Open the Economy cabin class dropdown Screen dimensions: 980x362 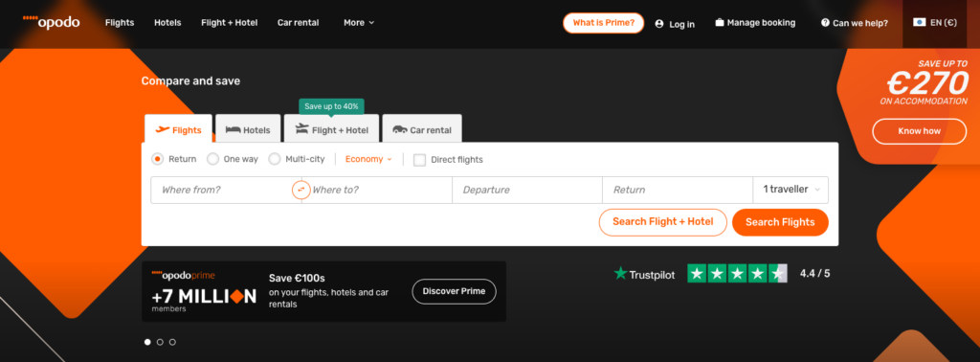(368, 159)
